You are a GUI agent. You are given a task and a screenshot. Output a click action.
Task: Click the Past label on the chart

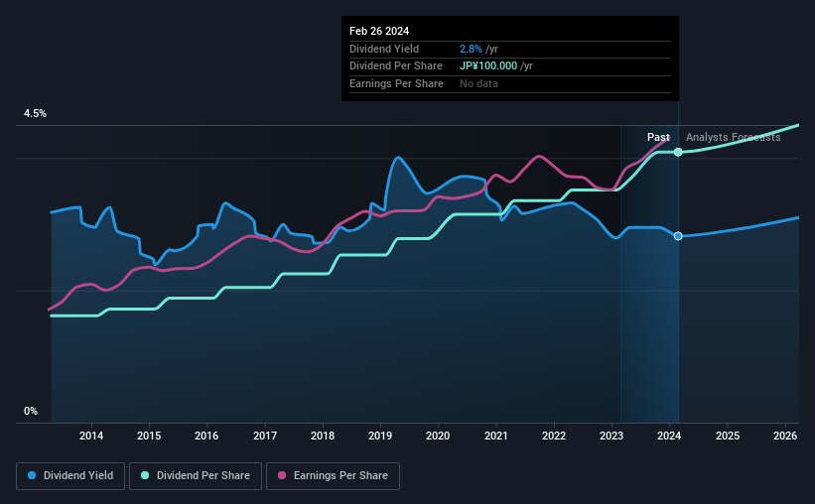point(658,137)
